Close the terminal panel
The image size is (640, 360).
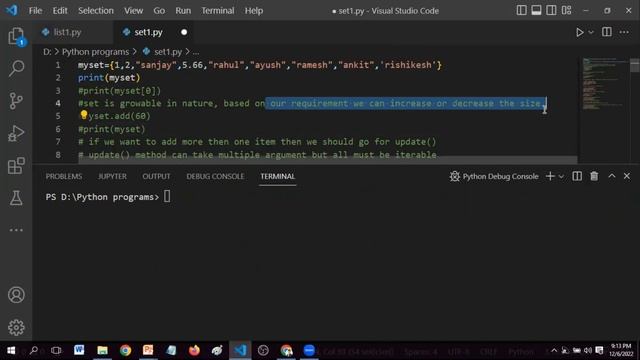click(x=627, y=176)
